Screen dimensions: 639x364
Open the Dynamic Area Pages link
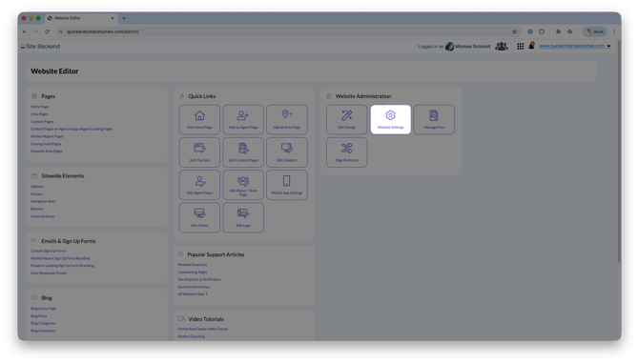point(47,152)
